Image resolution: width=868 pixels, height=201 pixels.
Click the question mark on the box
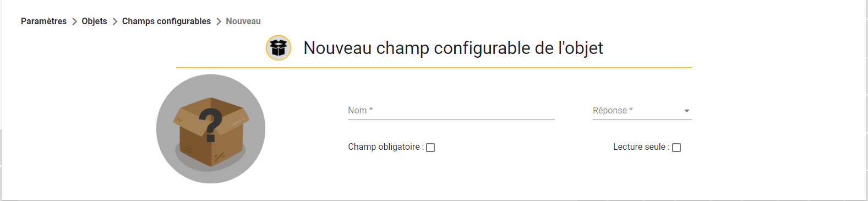[x=211, y=124]
